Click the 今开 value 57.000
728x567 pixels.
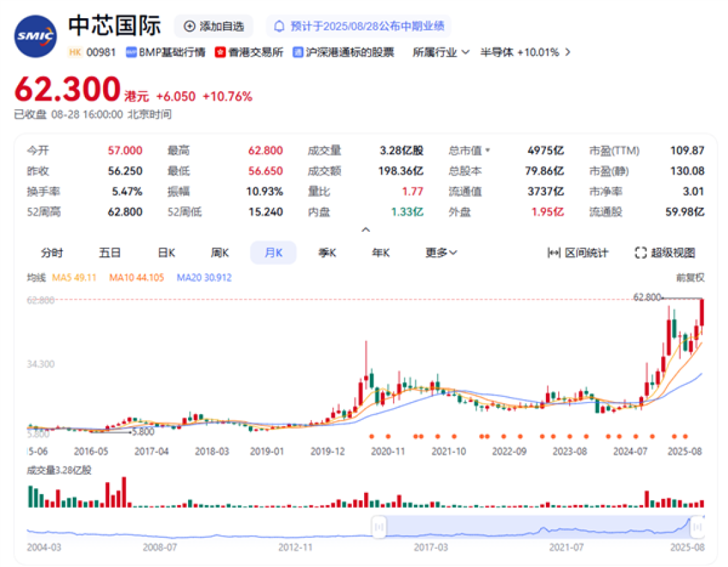coord(125,150)
